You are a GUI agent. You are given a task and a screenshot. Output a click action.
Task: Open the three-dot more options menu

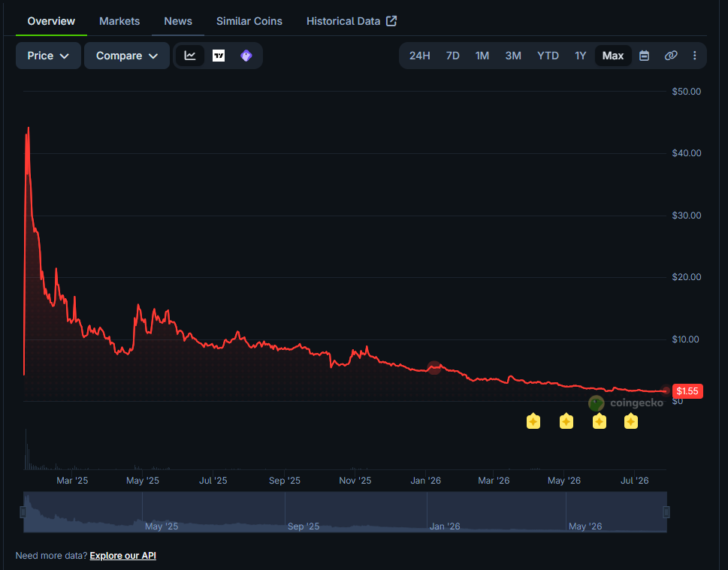(x=695, y=56)
